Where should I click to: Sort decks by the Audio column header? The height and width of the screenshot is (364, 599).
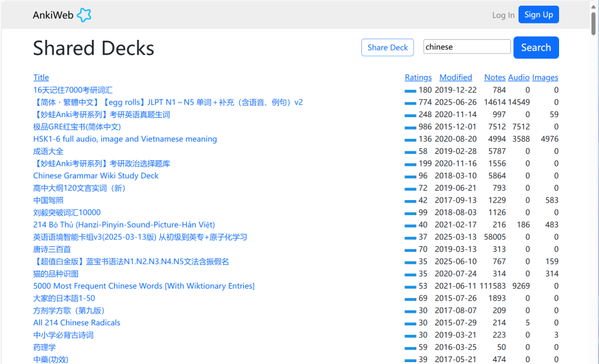[519, 77]
